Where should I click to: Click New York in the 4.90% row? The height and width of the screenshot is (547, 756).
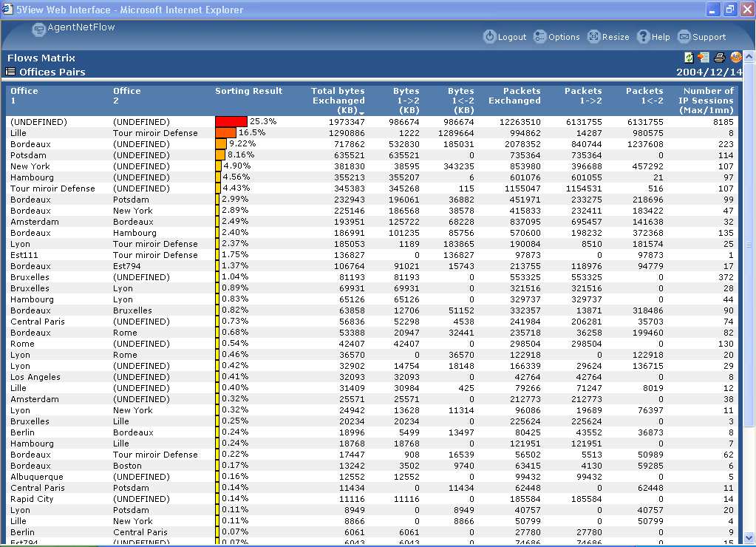pos(30,166)
